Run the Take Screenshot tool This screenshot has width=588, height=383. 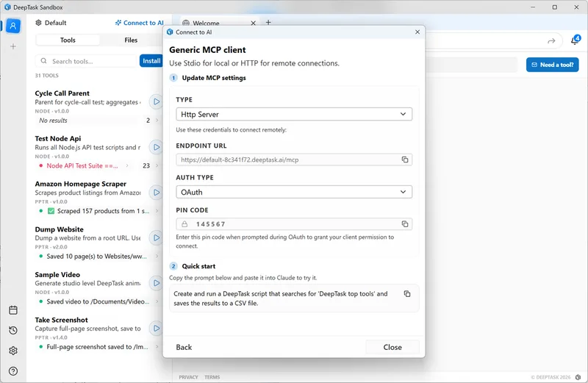click(x=156, y=329)
